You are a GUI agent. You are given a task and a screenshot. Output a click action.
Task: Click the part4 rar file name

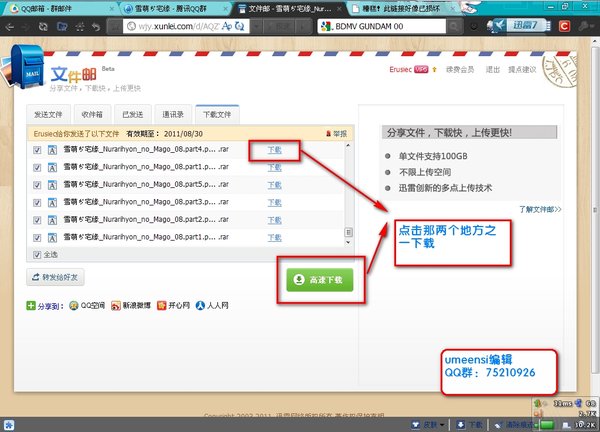click(146, 149)
